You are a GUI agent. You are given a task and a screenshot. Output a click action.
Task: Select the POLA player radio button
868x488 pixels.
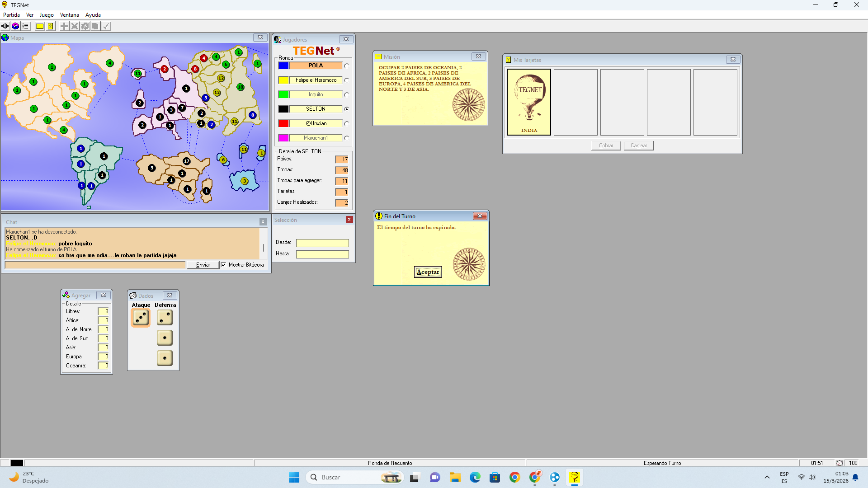[x=346, y=66]
